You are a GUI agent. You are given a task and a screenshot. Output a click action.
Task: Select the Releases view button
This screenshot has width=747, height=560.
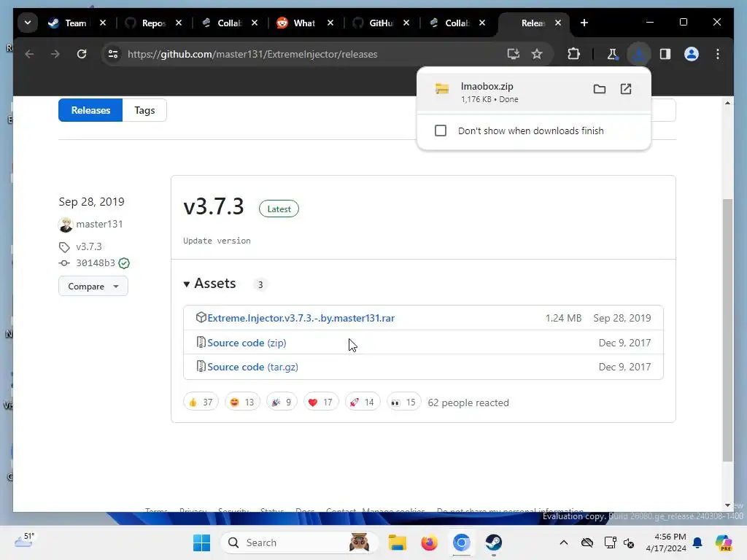pyautogui.click(x=90, y=110)
